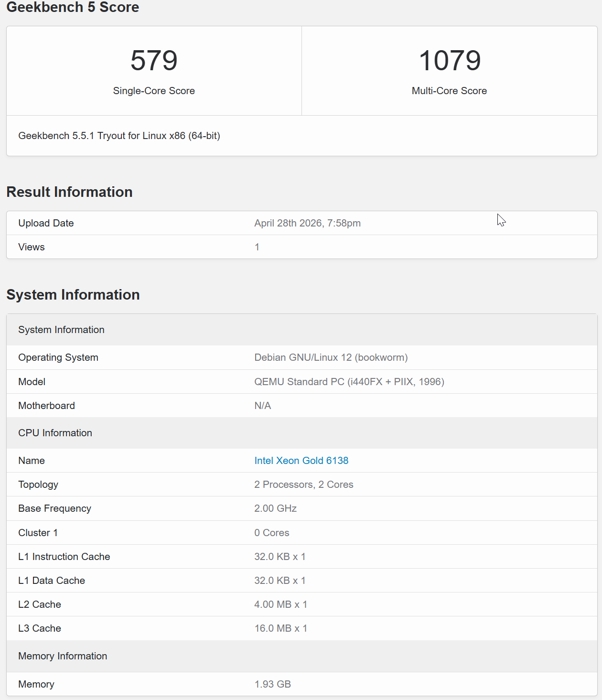Click the single-core score value 579
Viewport: 602px width, 700px height.
coord(154,61)
